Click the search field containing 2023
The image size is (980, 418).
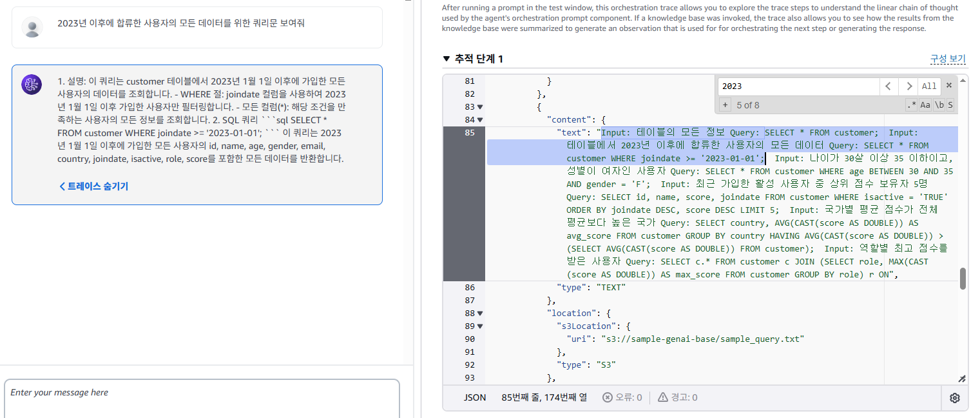coord(799,86)
